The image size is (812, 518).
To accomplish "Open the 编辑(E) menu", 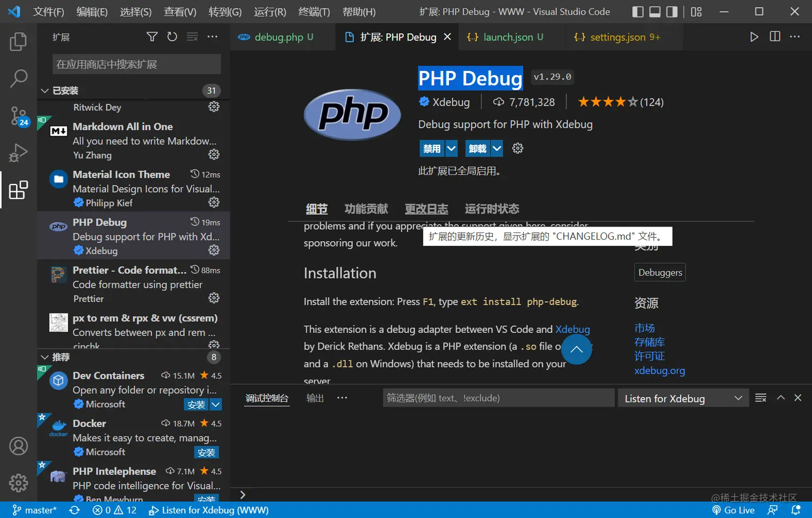I will click(x=92, y=12).
